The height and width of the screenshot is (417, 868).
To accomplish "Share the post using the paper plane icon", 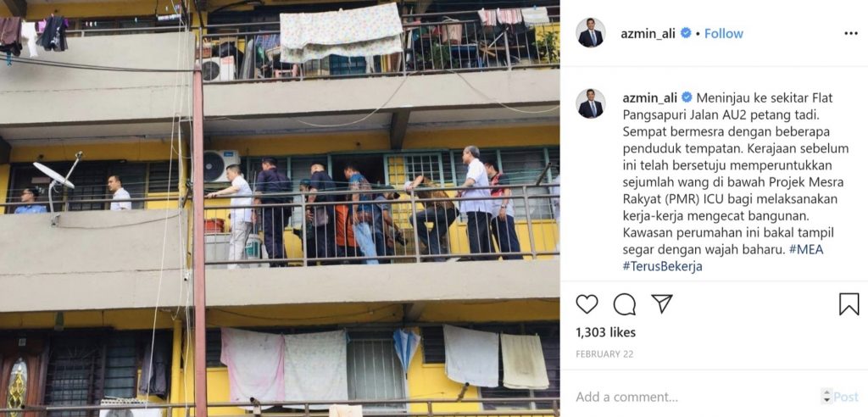I will click(661, 303).
